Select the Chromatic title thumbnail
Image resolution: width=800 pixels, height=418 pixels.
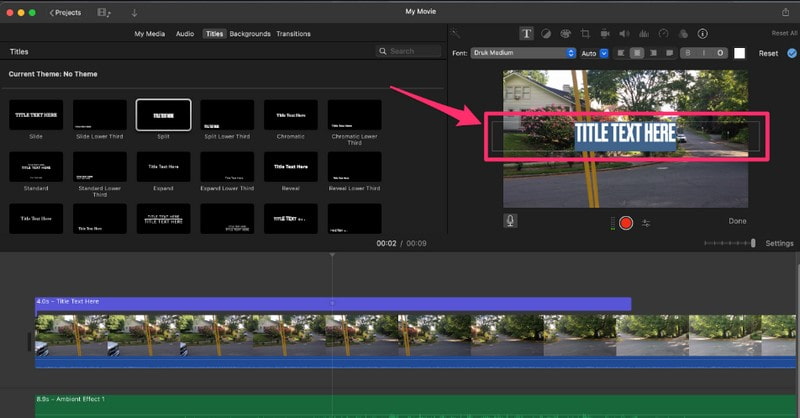point(291,115)
